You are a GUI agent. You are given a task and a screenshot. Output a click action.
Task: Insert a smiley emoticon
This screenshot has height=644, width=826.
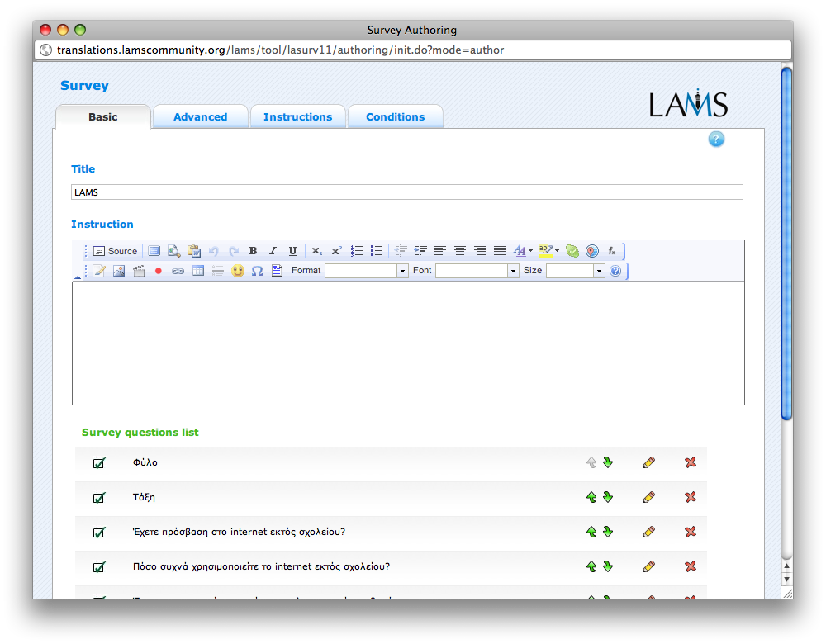238,271
